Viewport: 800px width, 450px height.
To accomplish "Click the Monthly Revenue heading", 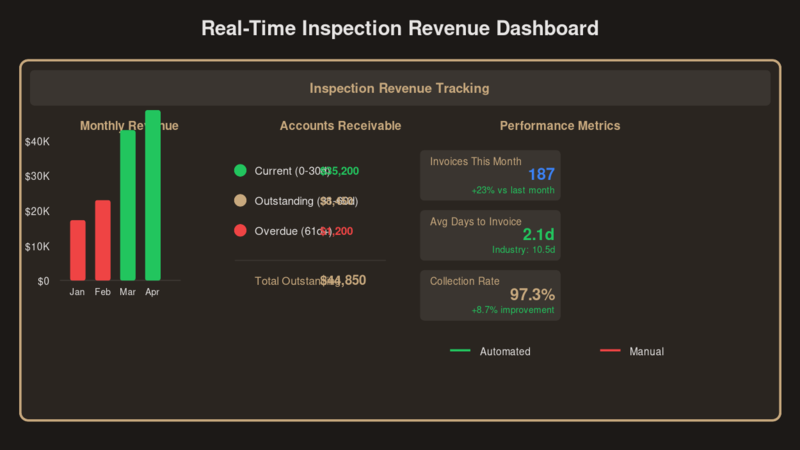I will tap(129, 126).
